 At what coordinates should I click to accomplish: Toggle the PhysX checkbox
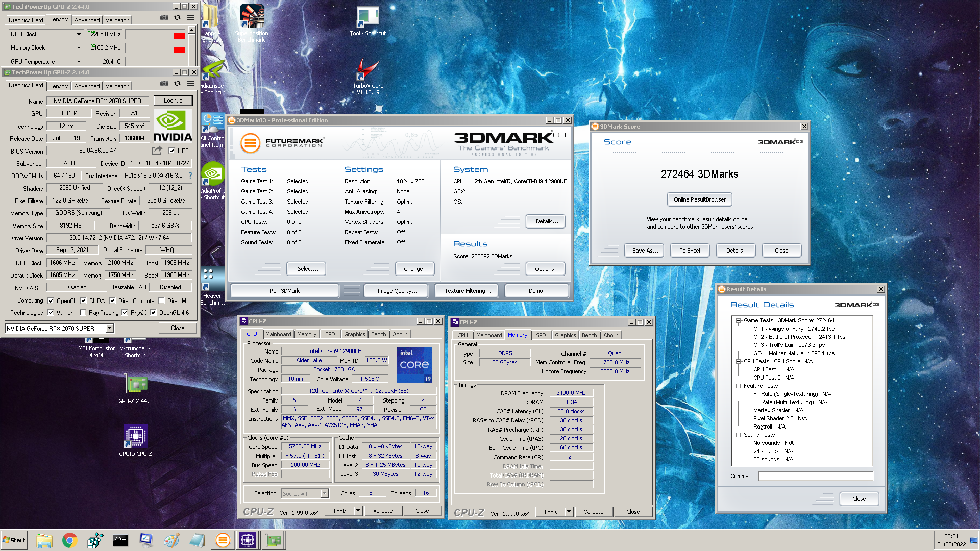click(x=125, y=312)
